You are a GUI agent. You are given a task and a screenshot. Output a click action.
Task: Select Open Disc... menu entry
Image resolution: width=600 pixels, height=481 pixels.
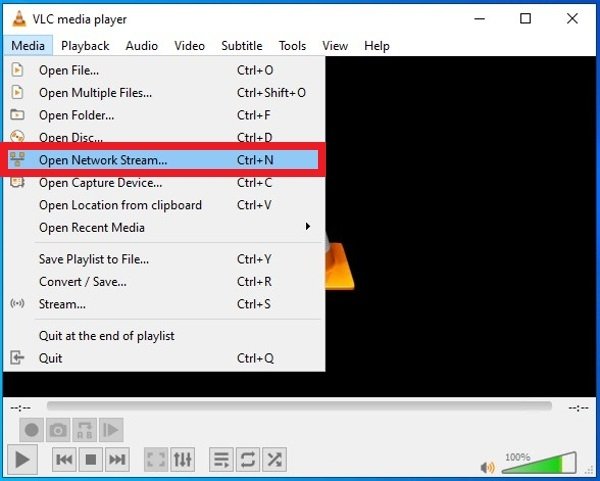click(x=164, y=136)
